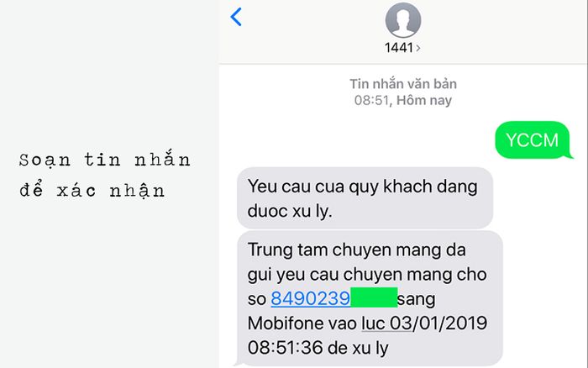The image size is (588, 368).
Task: Open the gray contact avatar
Action: pyautogui.click(x=403, y=20)
